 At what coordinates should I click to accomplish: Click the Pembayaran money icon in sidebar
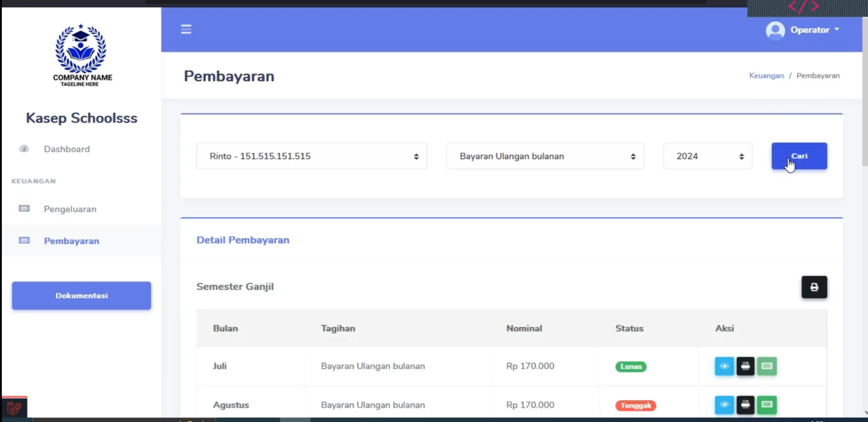coord(24,240)
